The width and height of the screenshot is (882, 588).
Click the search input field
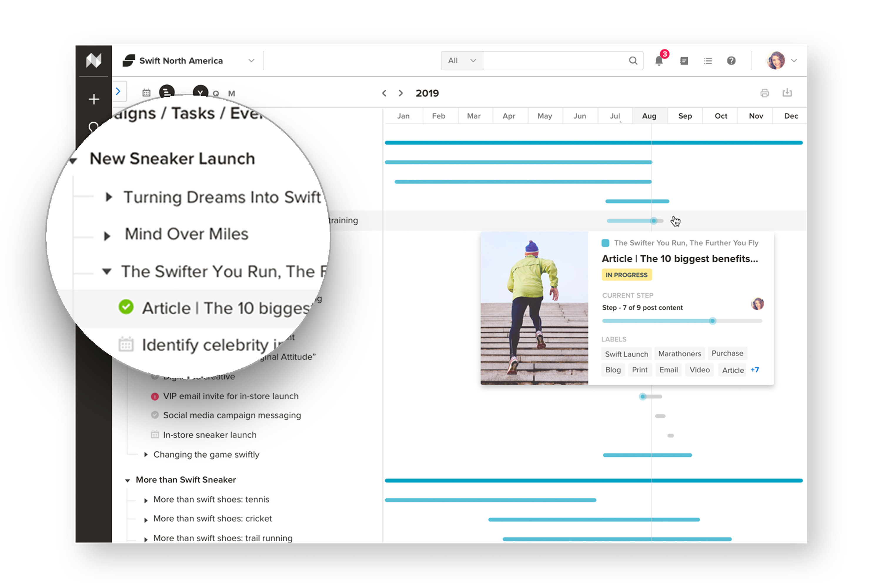click(555, 61)
